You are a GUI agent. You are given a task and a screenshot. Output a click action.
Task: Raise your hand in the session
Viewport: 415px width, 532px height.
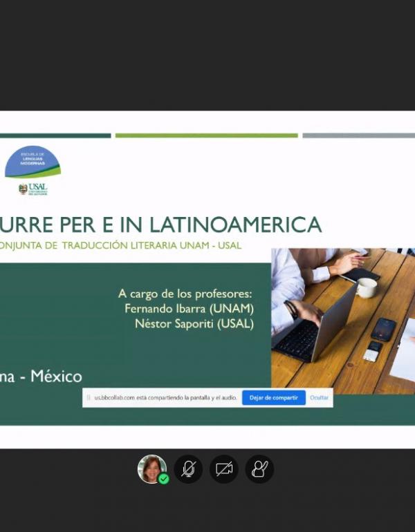(259, 469)
